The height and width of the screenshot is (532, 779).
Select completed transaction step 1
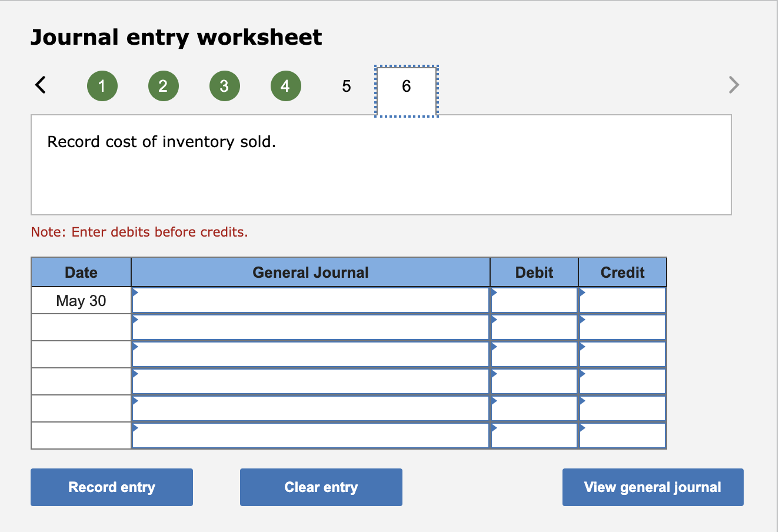pyautogui.click(x=102, y=85)
